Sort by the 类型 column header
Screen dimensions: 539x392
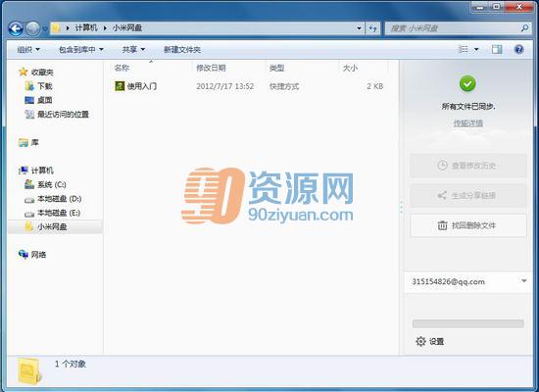click(276, 68)
